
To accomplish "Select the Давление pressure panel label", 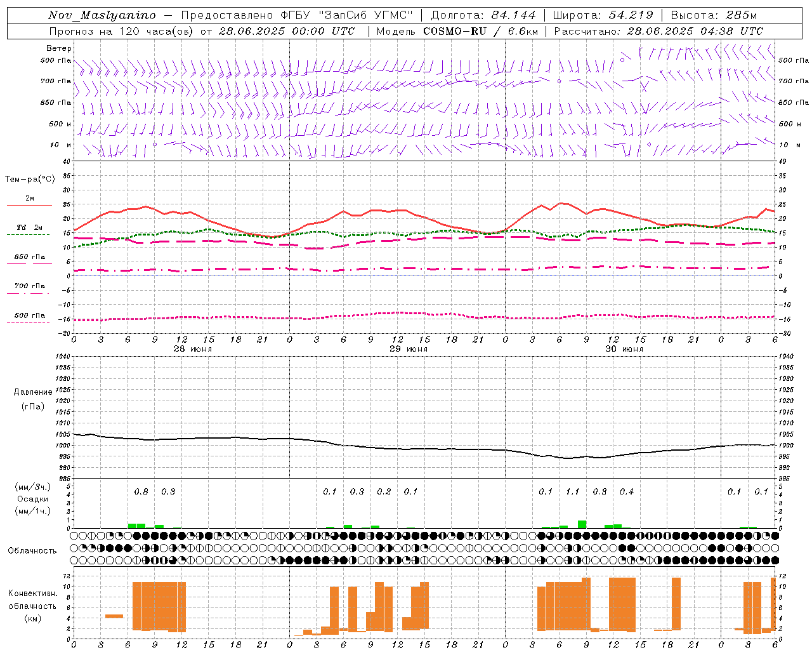I will pos(33,392).
